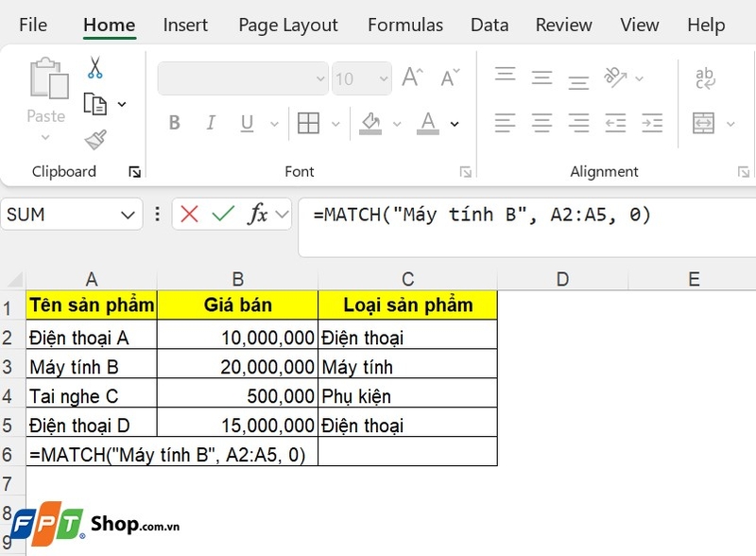Click the Copy icon in Clipboard group
The image size is (756, 556).
(x=94, y=104)
